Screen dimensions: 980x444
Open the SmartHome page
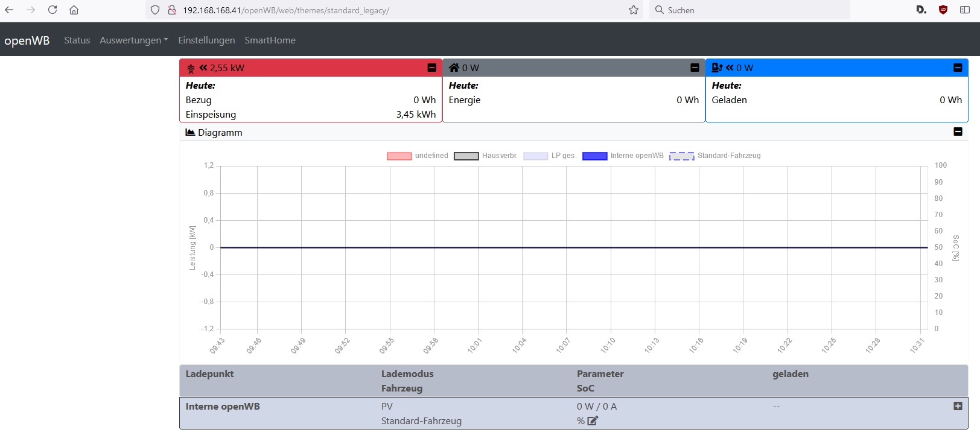pyautogui.click(x=270, y=40)
